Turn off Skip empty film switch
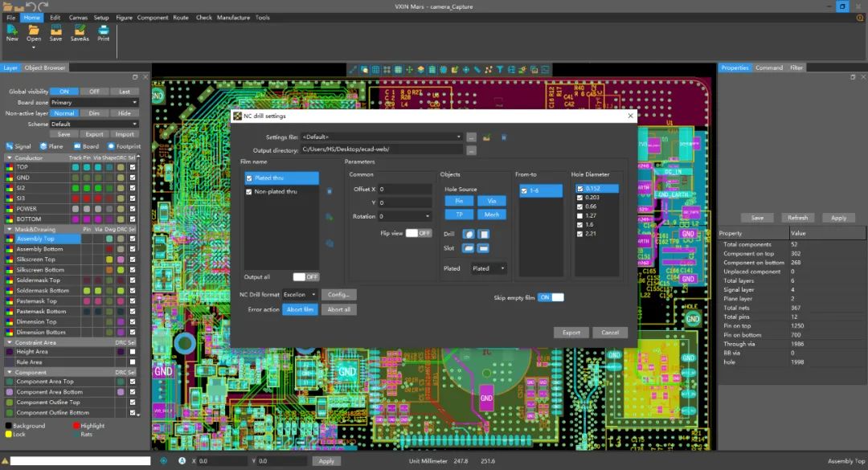The height and width of the screenshot is (470, 868). coord(551,297)
